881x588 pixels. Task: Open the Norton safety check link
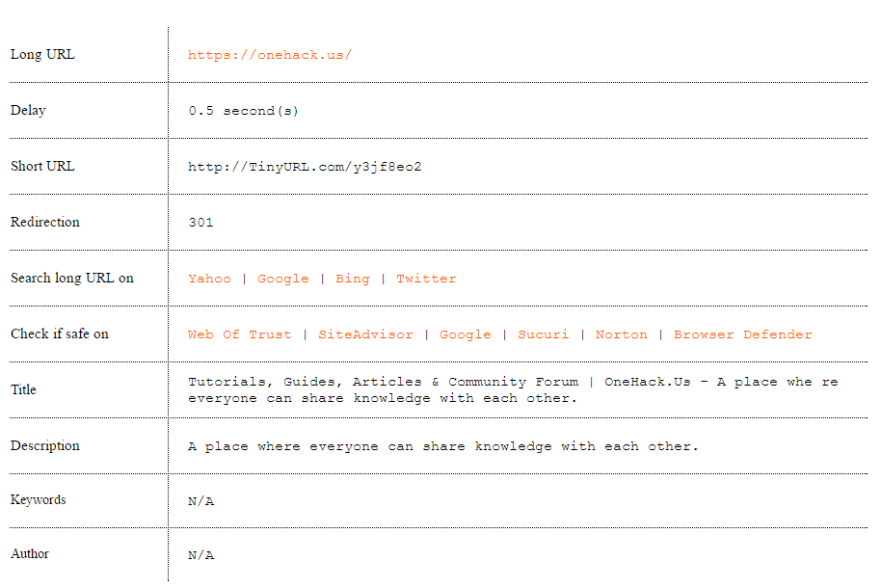tap(621, 334)
